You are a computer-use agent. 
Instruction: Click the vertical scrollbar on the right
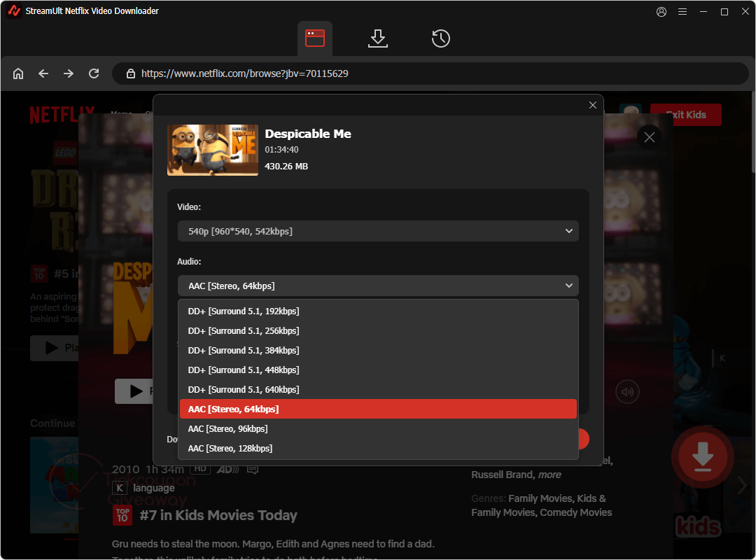coord(753,131)
